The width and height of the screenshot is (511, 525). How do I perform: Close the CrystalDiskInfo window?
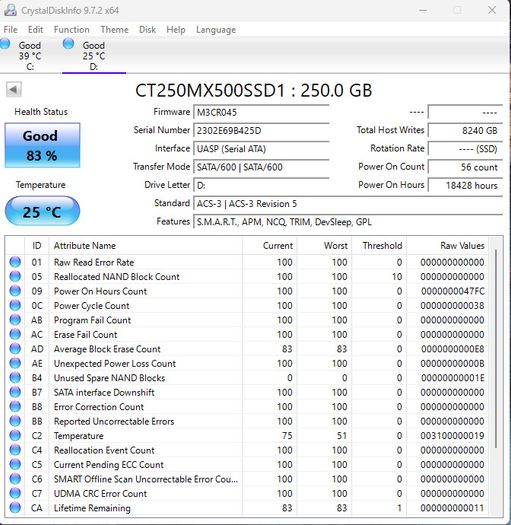tap(492, 10)
